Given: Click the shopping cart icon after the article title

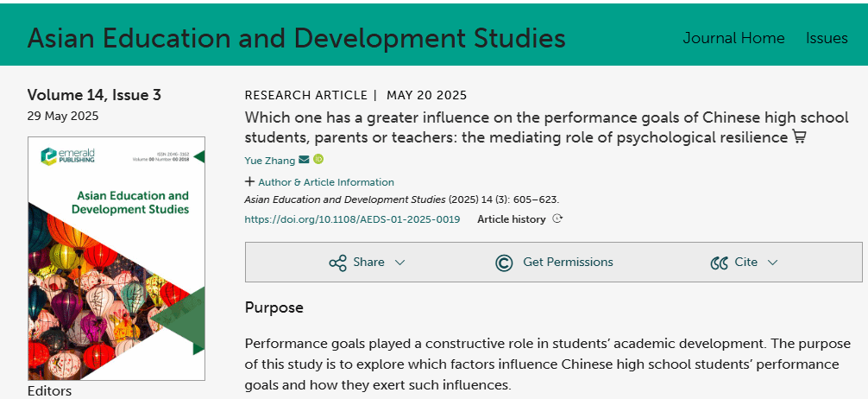Looking at the screenshot, I should [x=799, y=137].
